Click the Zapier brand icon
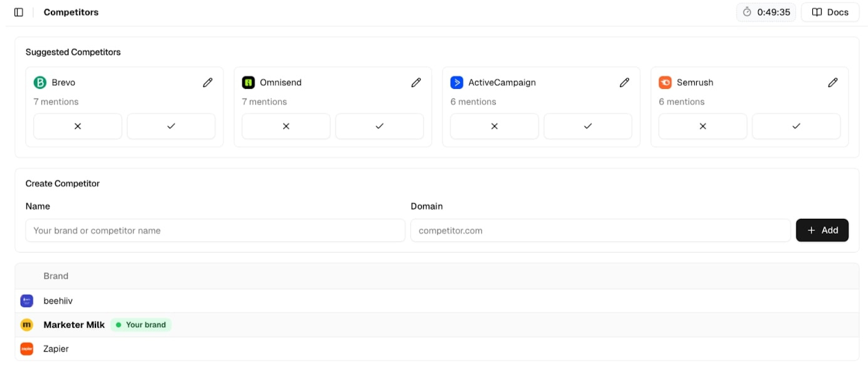868x380 pixels. tap(26, 349)
